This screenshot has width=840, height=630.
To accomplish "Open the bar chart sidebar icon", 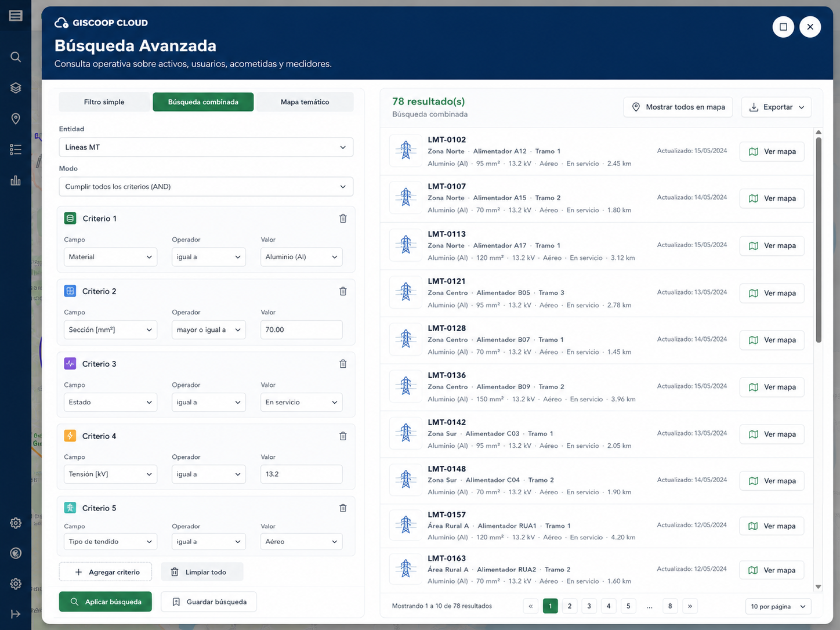I will click(16, 180).
